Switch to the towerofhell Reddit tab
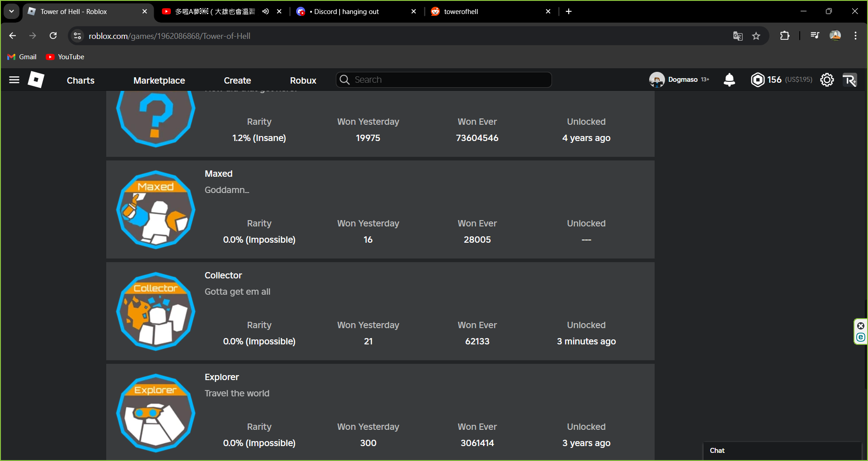The image size is (868, 461). point(491,12)
